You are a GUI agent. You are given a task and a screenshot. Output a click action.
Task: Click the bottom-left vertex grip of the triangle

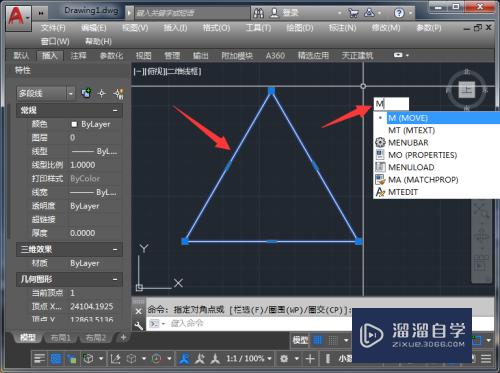(185, 241)
